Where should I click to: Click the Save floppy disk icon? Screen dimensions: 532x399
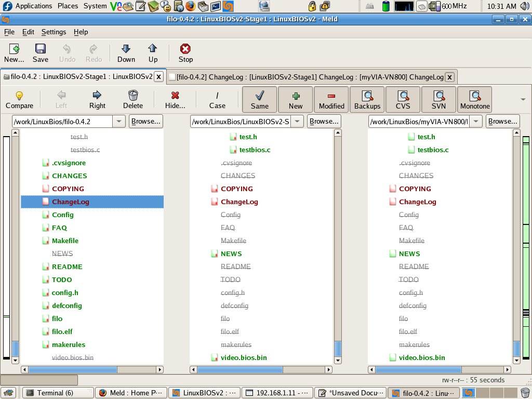pyautogui.click(x=41, y=54)
